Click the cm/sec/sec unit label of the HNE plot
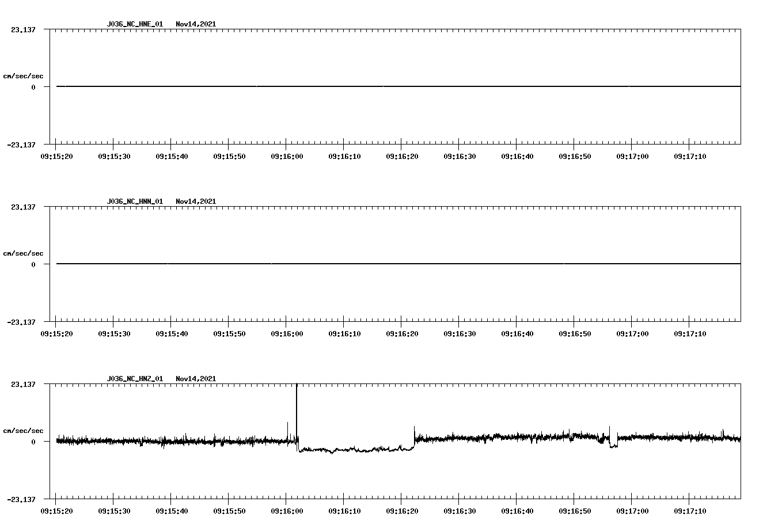The height and width of the screenshot is (532, 782). (23, 76)
